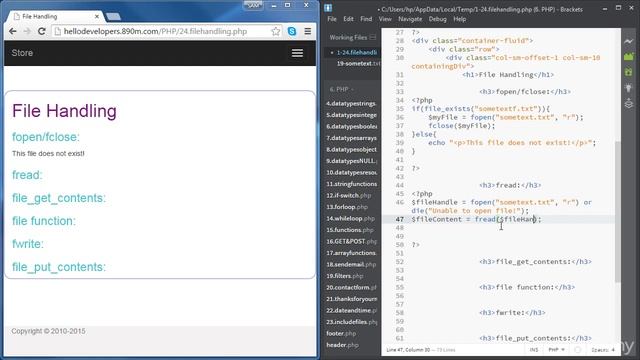Go forward in the Chrome browser
Image resolution: width=640 pixels, height=360 pixels.
pyautogui.click(x=27, y=31)
